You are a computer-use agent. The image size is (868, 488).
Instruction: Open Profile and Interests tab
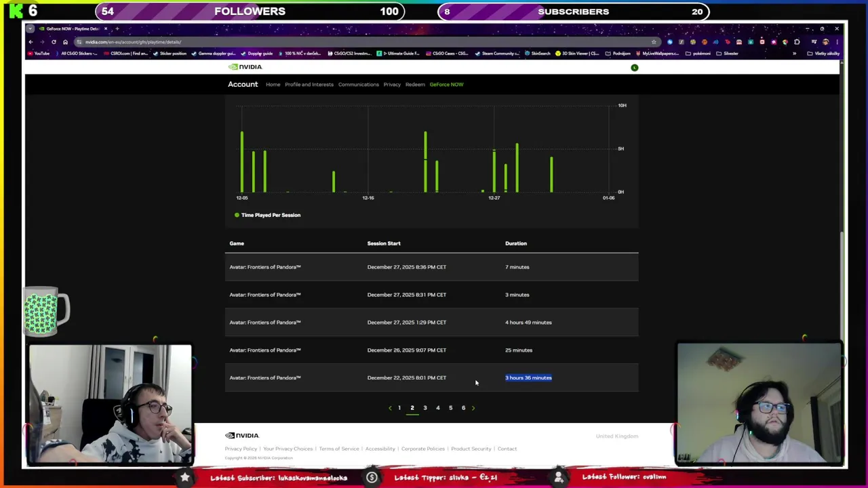309,85
